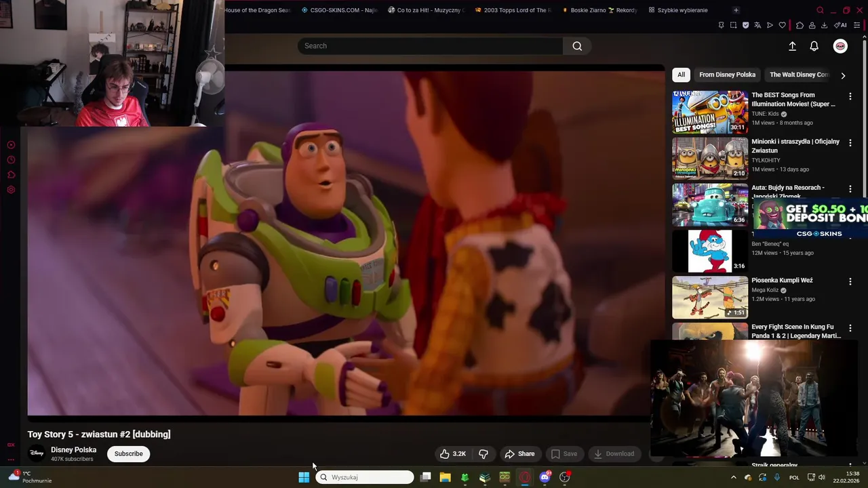868x488 pixels.
Task: Select The Walt Disney Company chip
Action: 799,75
